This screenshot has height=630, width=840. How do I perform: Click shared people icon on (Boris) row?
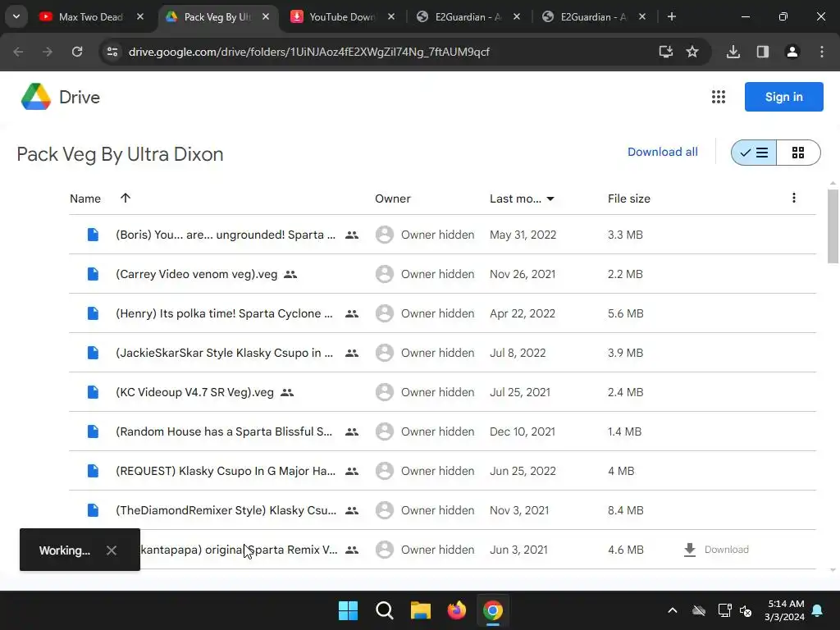[352, 235]
